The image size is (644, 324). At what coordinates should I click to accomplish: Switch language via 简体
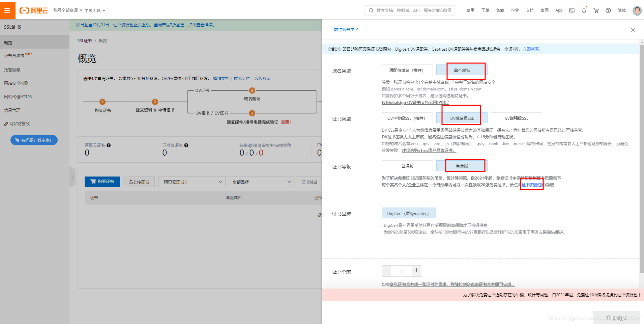tap(622, 10)
